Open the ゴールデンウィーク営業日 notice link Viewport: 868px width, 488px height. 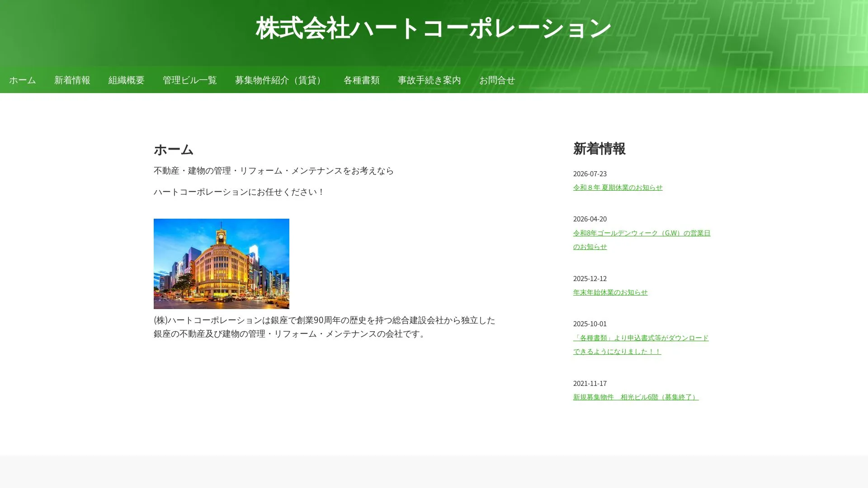coord(642,239)
